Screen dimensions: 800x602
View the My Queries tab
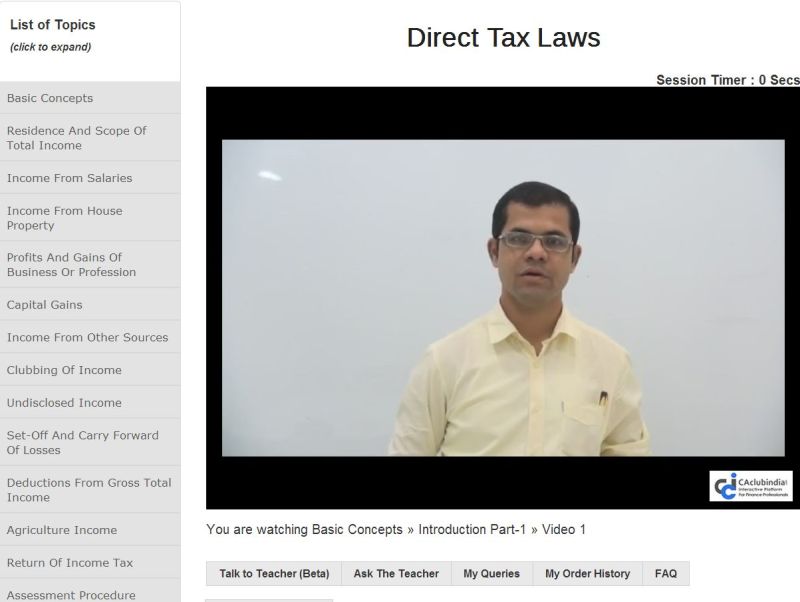pos(491,574)
